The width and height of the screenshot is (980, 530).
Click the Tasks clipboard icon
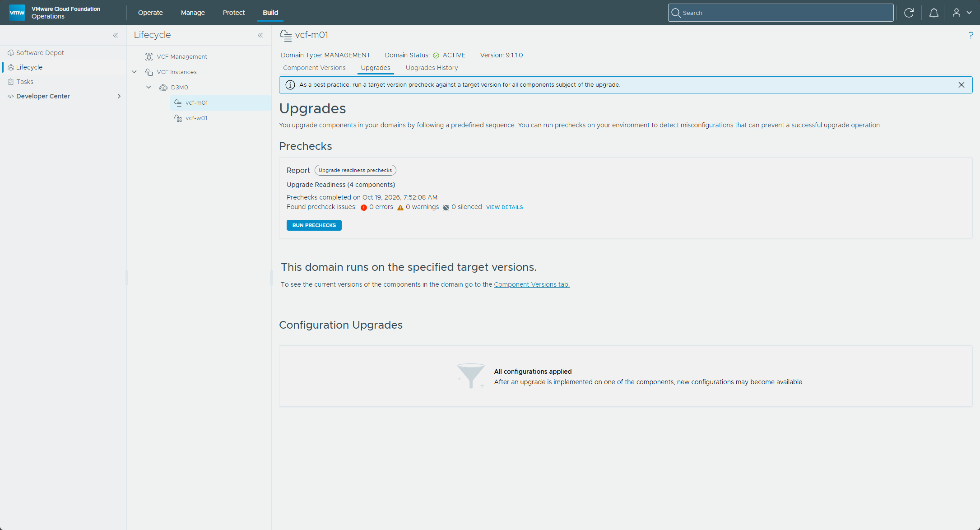click(11, 82)
